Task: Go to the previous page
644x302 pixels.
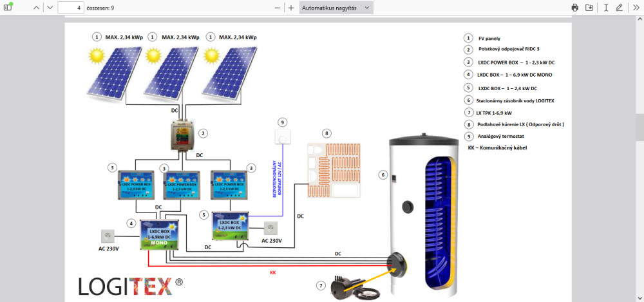Action: (36, 7)
